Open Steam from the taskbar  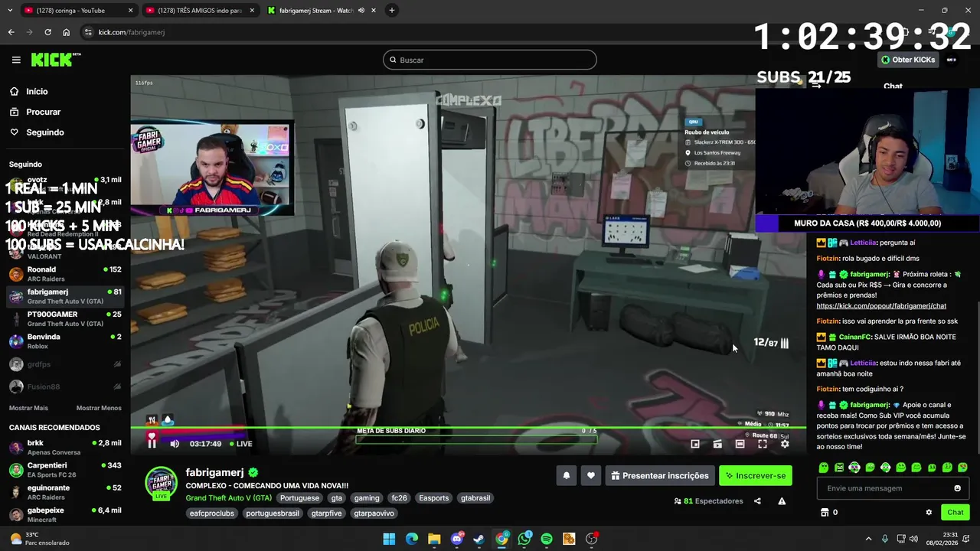tap(479, 539)
